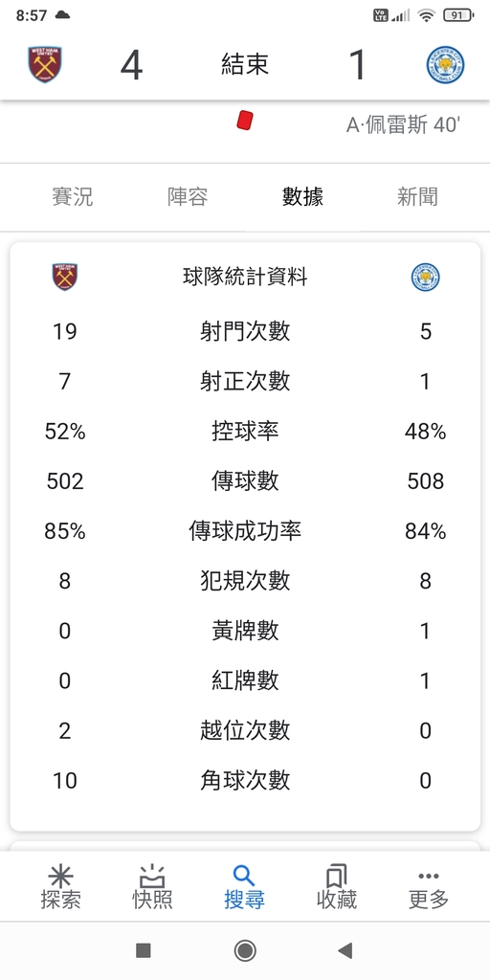The height and width of the screenshot is (980, 490).
Task: Select 搜尋 search in bottom bar
Action: pos(244,887)
